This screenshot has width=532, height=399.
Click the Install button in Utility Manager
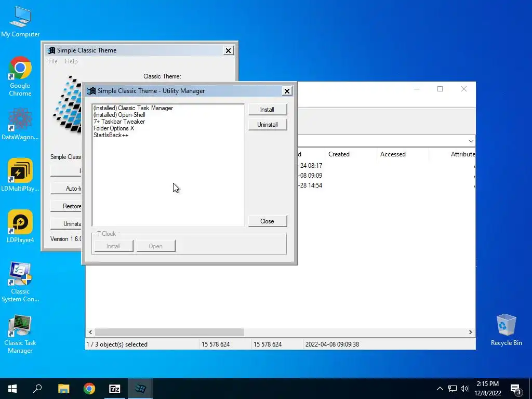click(x=268, y=110)
